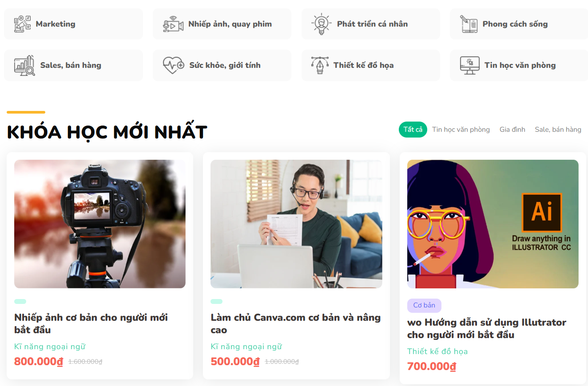Viewport: 588px width, 386px height.
Task: Click the heart icon for Sức khỏe, giới tính
Action: tap(174, 65)
